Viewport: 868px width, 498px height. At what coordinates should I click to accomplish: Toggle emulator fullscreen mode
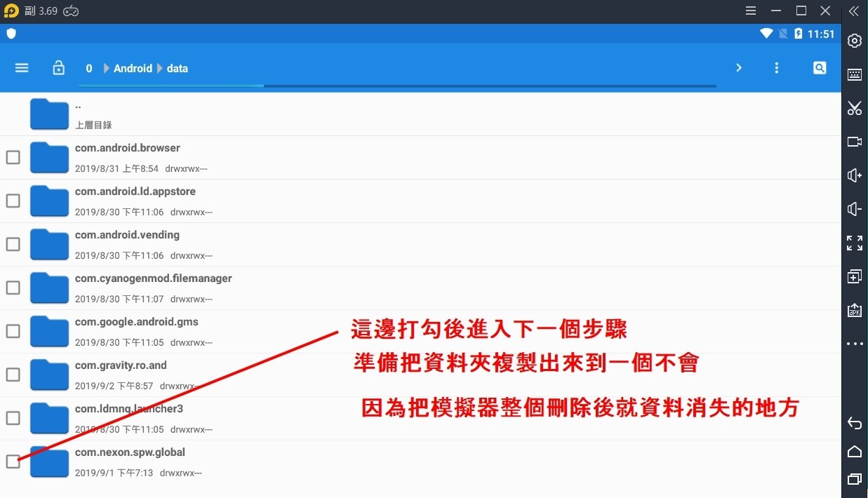click(x=855, y=243)
